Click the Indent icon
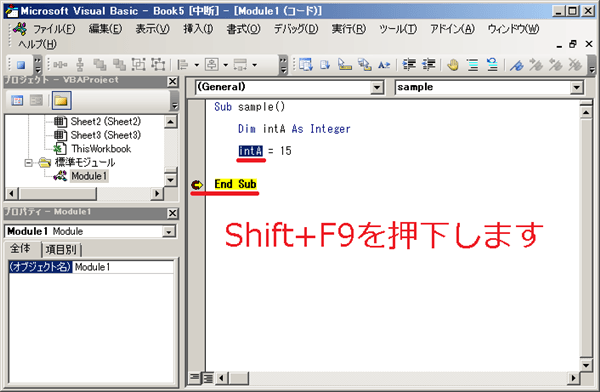600x392 pixels. coord(409,65)
